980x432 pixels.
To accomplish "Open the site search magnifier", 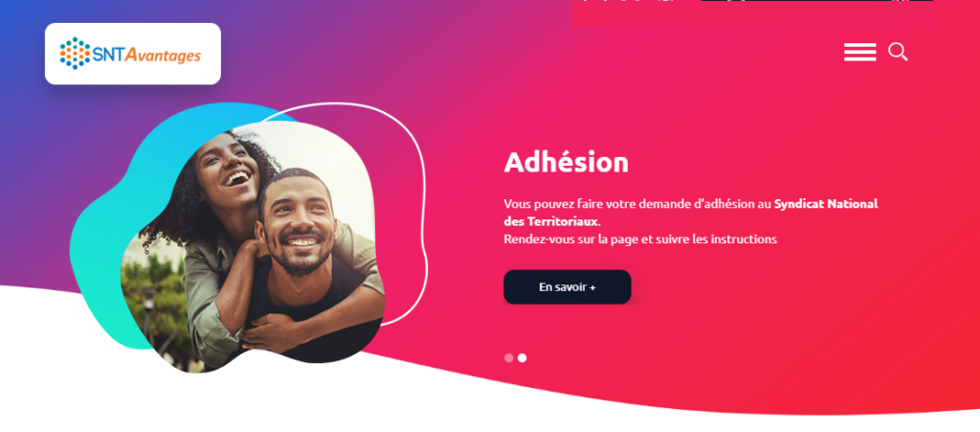I will (898, 52).
